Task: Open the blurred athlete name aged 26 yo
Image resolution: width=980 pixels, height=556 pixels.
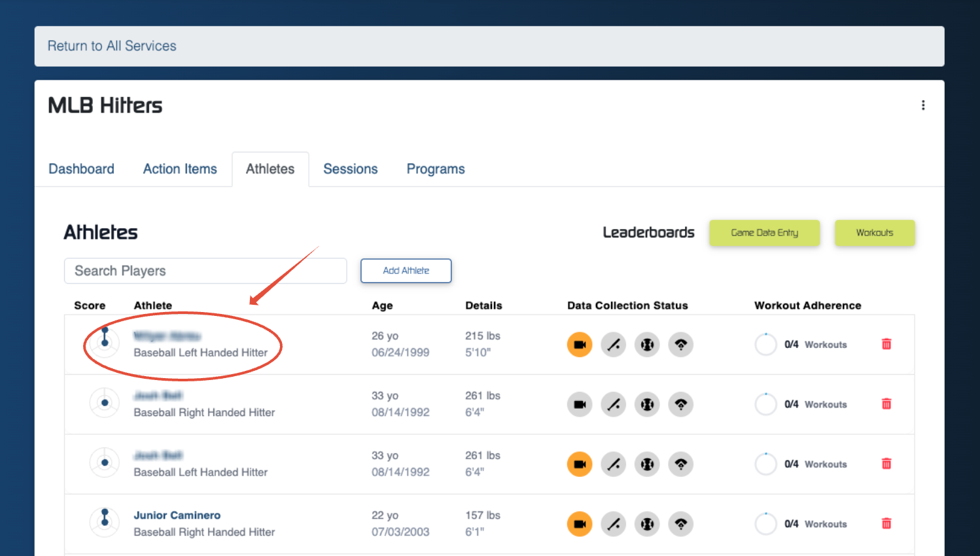Action: point(167,336)
